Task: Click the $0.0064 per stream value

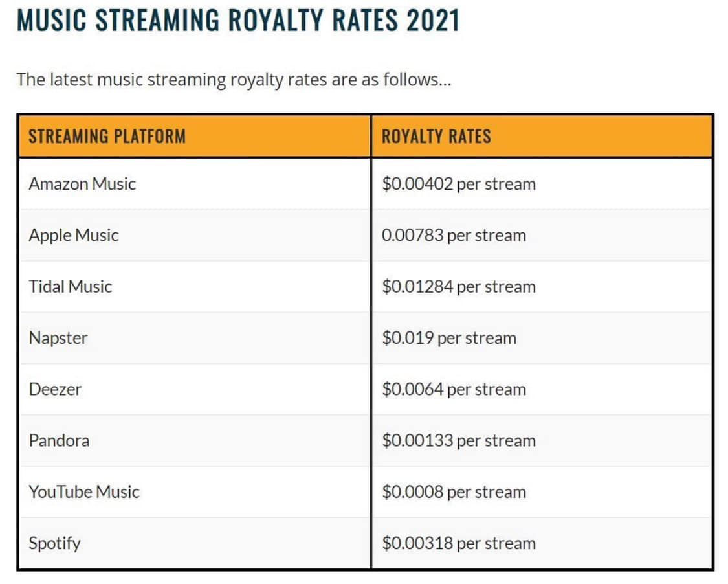Action: click(454, 389)
